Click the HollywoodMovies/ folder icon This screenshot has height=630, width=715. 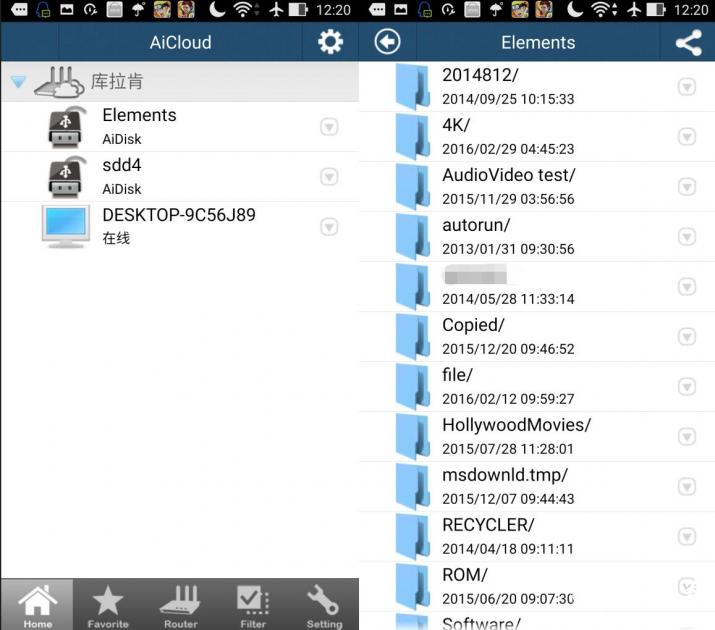tap(413, 437)
